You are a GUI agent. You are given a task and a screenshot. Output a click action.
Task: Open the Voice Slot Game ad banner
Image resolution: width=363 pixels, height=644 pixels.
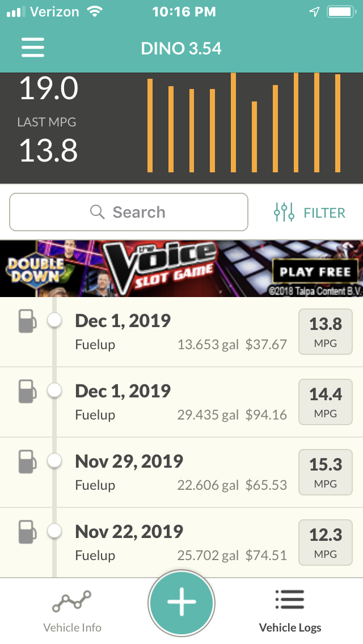point(181,269)
